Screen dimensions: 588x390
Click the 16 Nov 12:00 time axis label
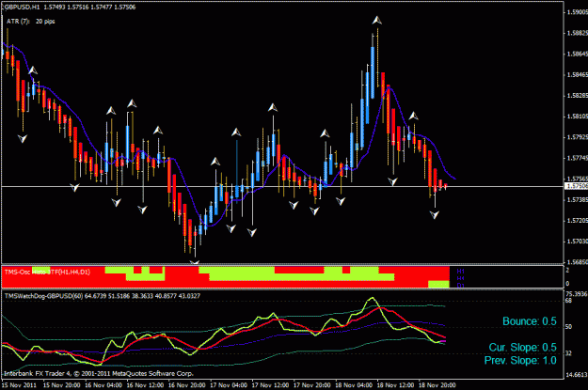145,385
